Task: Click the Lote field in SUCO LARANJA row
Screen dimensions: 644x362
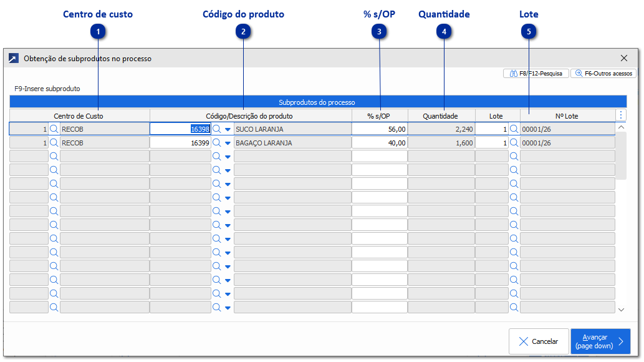Action: (x=492, y=129)
